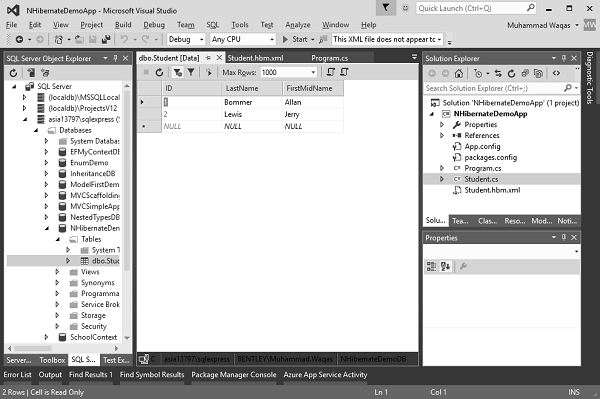Click the Home icon in Solution Explorer
Viewport: 600px width, 399px height.
pos(459,73)
